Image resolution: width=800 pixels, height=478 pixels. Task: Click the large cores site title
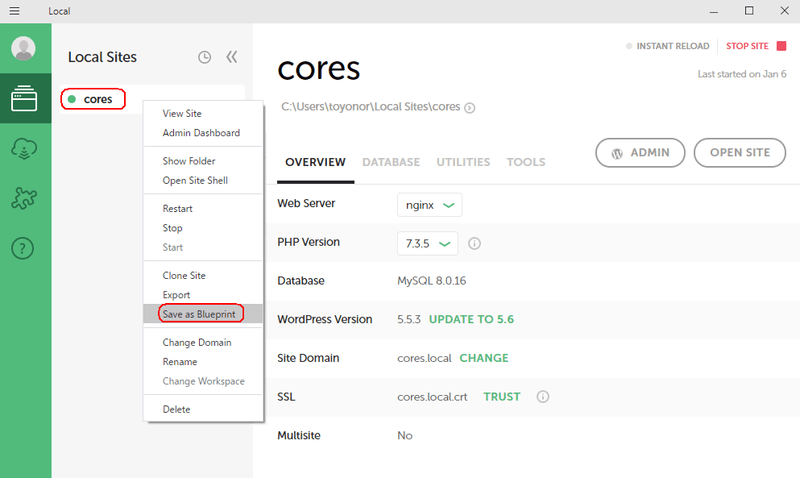click(319, 68)
